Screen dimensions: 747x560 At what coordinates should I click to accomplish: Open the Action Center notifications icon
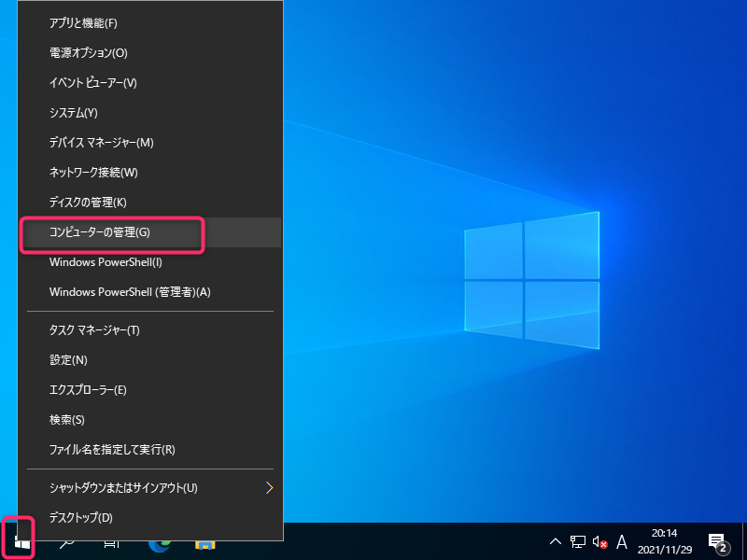(x=718, y=542)
